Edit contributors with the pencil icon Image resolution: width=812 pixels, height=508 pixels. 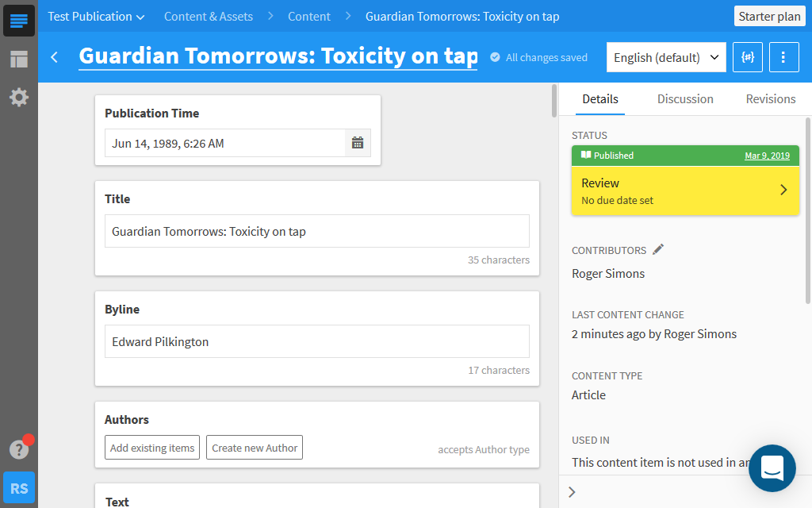tap(658, 250)
